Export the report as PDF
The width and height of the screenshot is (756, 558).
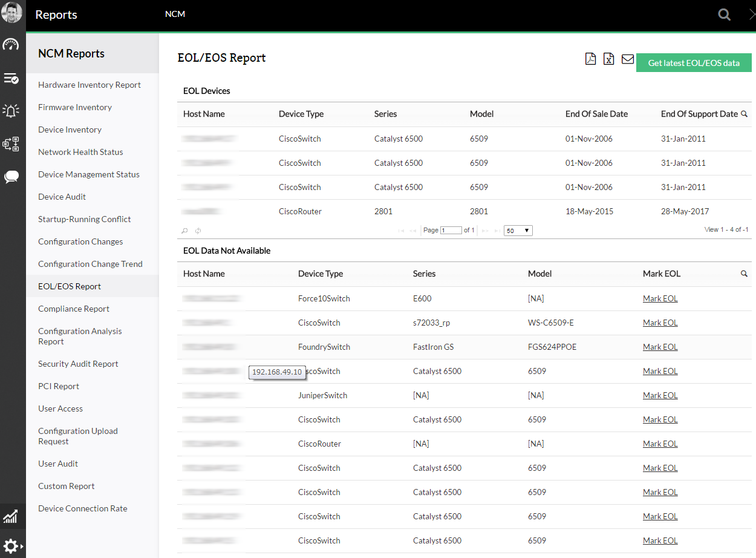[x=590, y=59]
